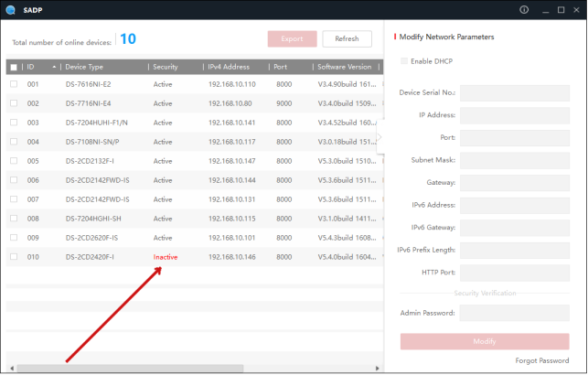
Task: Check the box for device 010
Action: click(14, 256)
